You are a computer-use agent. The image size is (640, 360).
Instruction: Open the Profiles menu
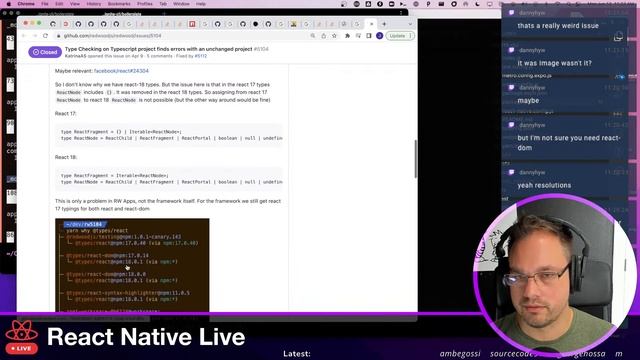pyautogui.click(x=144, y=4)
